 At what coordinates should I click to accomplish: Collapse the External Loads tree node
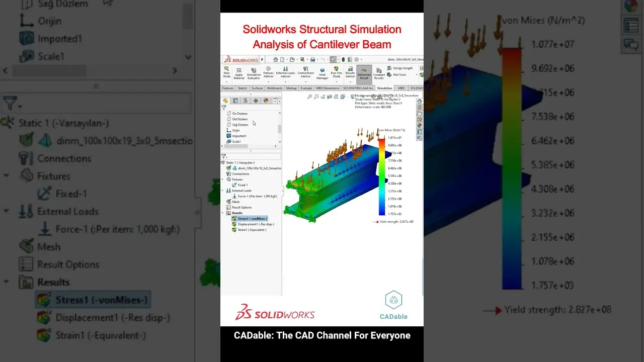coord(223,191)
